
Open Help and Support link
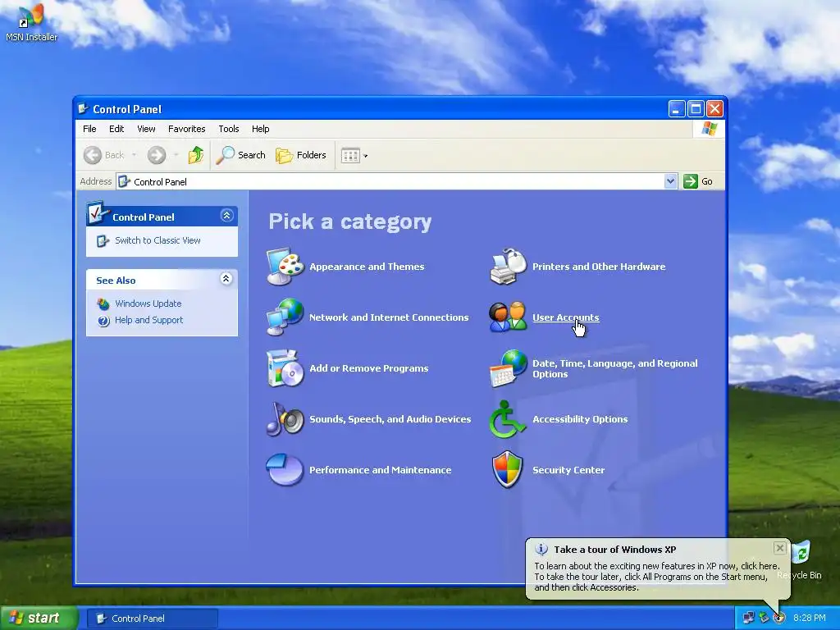[x=148, y=320]
